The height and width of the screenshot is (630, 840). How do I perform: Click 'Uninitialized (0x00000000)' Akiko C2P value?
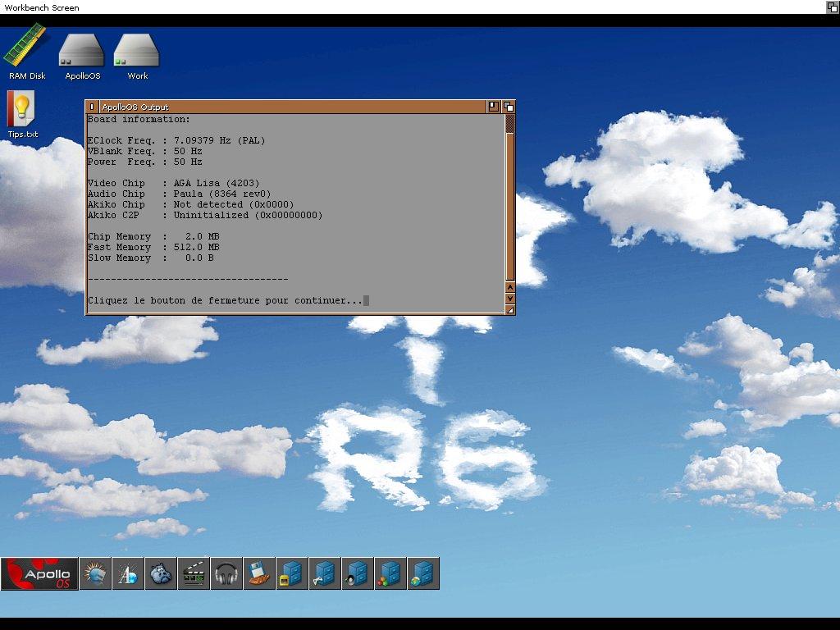coord(248,216)
